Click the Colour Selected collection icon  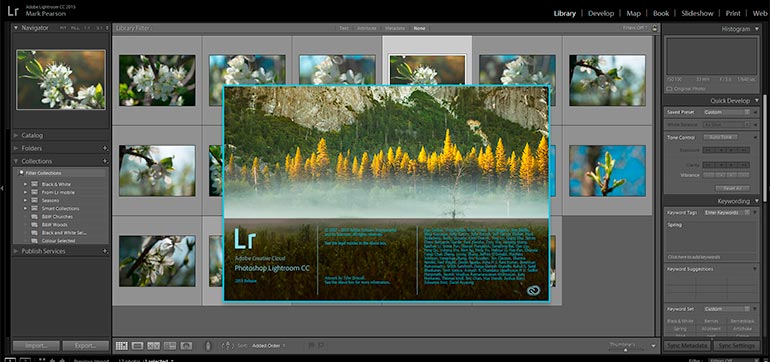[x=34, y=241]
